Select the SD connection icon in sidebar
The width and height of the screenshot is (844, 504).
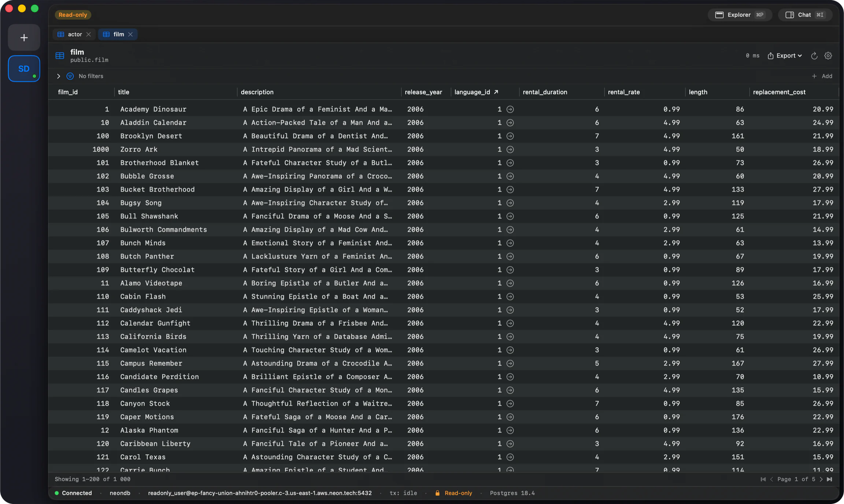pos(24,69)
